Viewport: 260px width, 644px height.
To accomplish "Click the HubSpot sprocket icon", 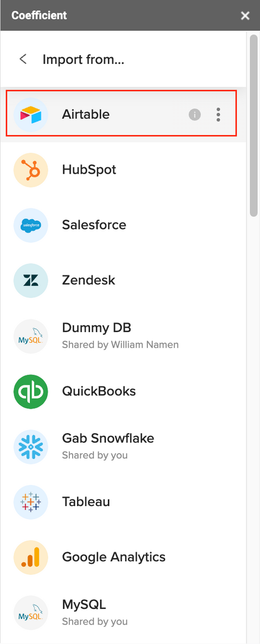I will 31,170.
